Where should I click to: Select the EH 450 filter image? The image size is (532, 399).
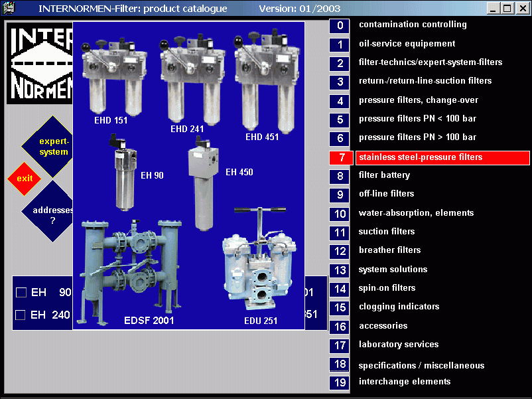204,183
